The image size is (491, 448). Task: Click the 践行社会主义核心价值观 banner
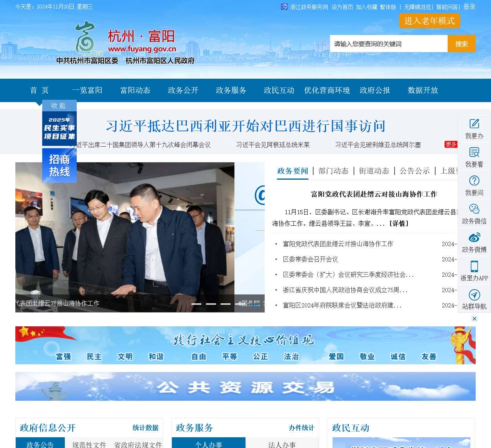pyautogui.click(x=245, y=345)
